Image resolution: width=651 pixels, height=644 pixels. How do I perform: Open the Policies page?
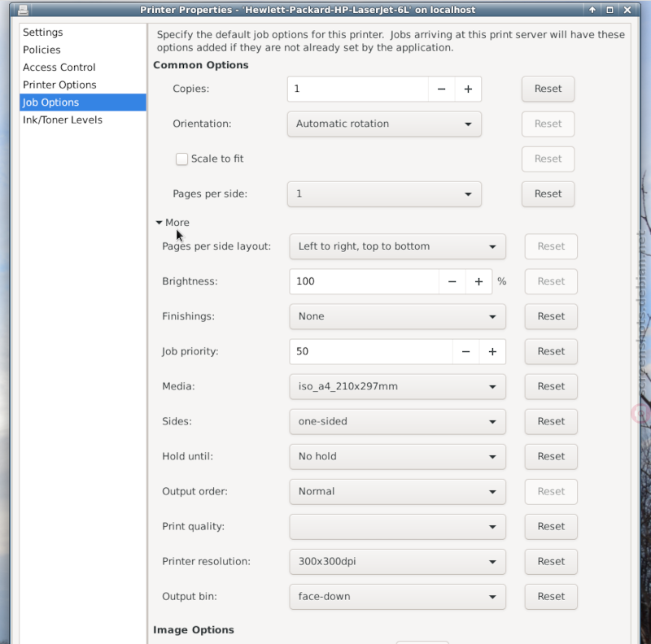[x=83, y=50]
